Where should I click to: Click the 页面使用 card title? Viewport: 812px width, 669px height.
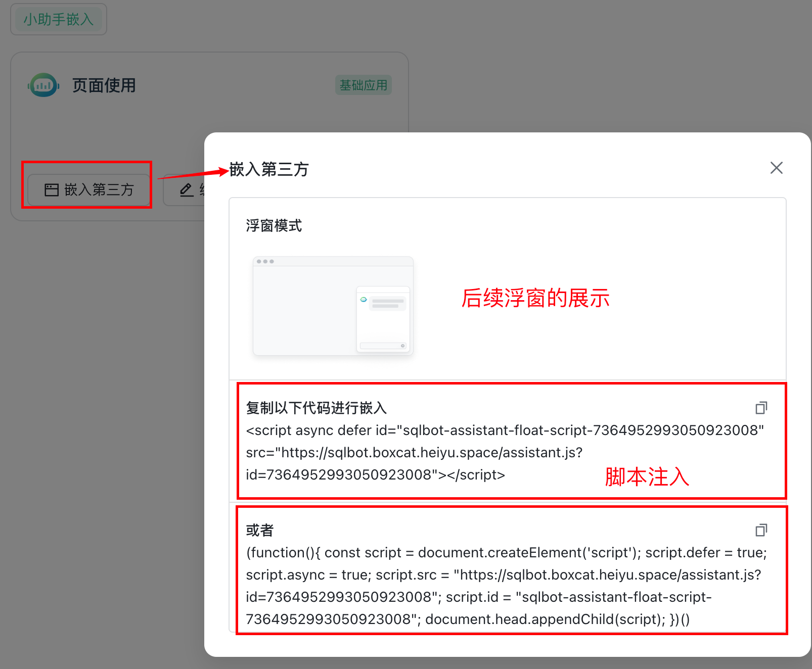pyautogui.click(x=104, y=85)
